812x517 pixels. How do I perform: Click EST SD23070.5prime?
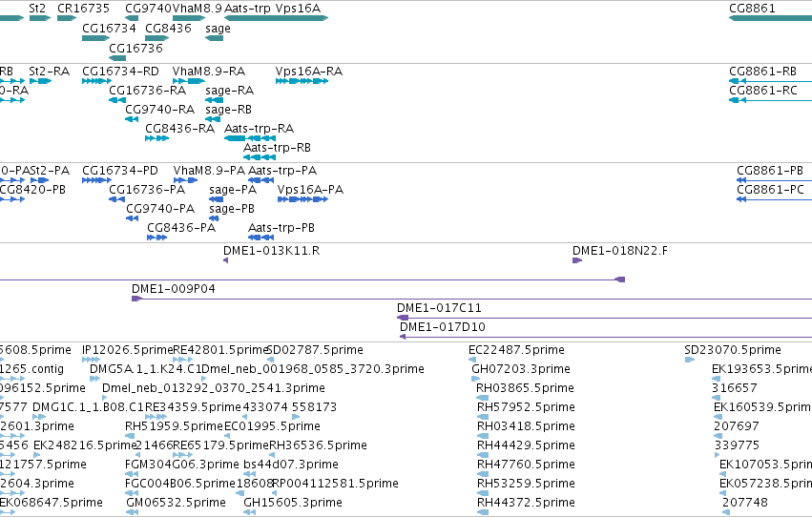point(690,360)
